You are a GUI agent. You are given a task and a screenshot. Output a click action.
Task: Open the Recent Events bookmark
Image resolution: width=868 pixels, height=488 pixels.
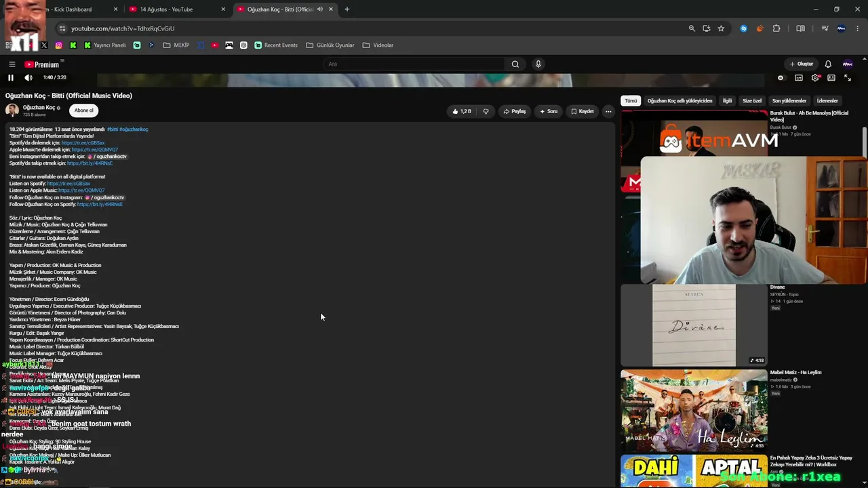[276, 45]
